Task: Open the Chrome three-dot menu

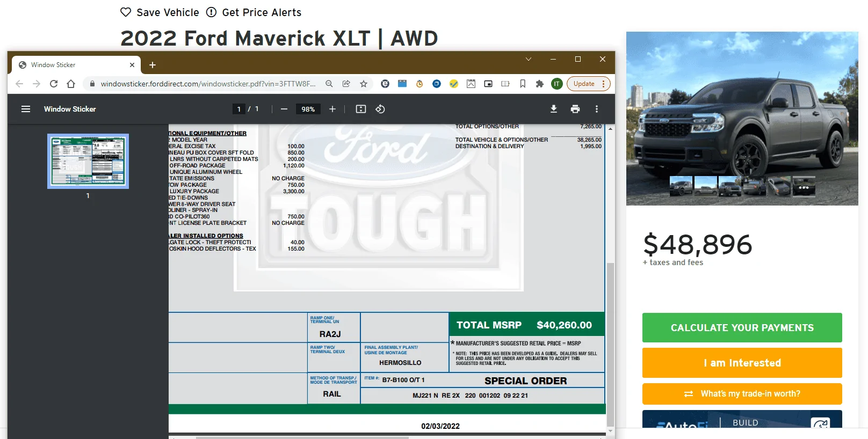Action: (x=604, y=84)
